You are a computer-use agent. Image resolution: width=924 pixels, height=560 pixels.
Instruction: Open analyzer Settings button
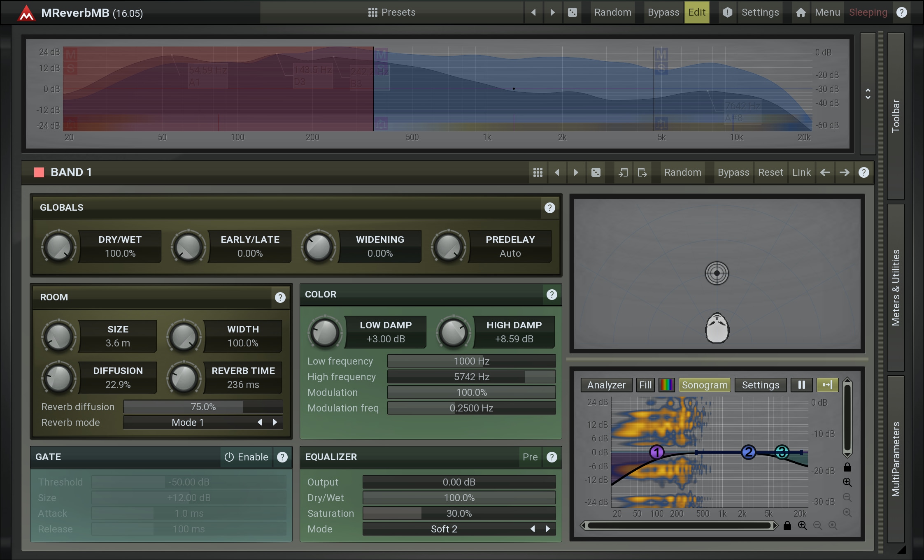760,385
